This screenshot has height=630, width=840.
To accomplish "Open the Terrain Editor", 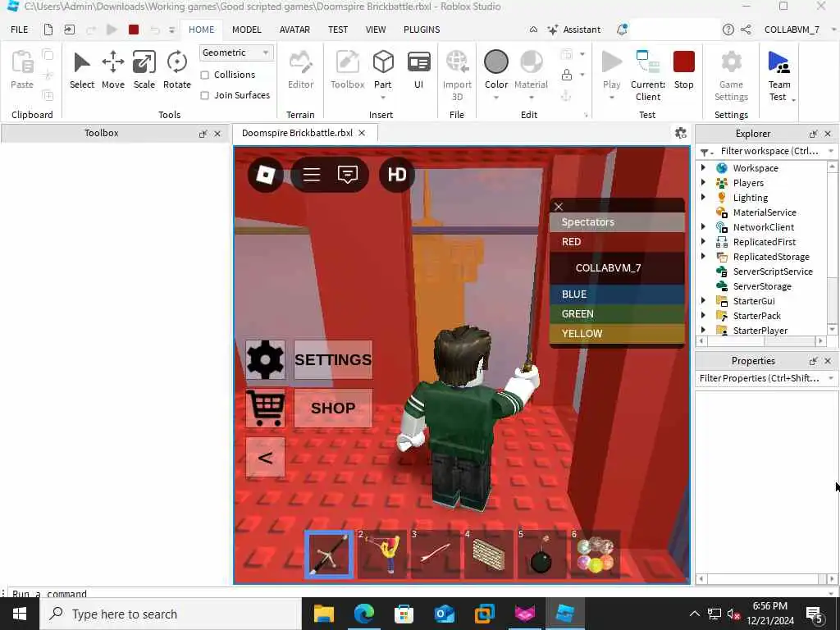I will point(300,70).
